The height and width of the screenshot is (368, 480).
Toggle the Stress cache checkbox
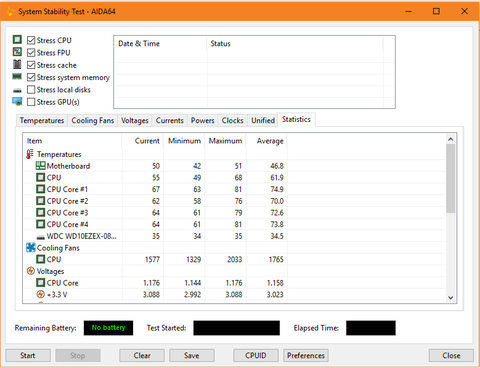point(31,65)
